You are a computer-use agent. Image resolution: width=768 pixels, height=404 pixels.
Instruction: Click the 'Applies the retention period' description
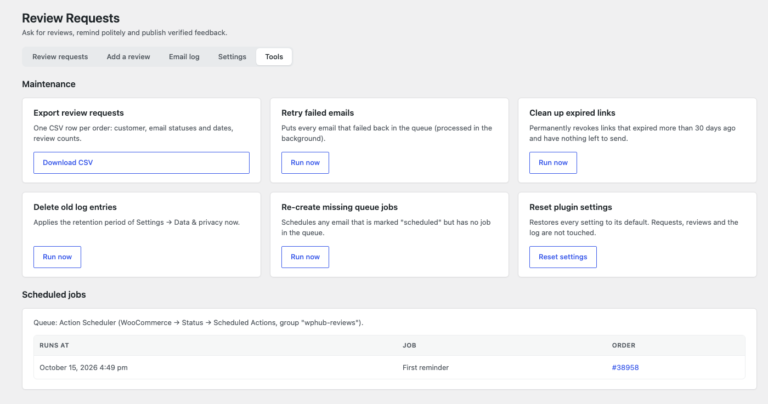(137, 222)
